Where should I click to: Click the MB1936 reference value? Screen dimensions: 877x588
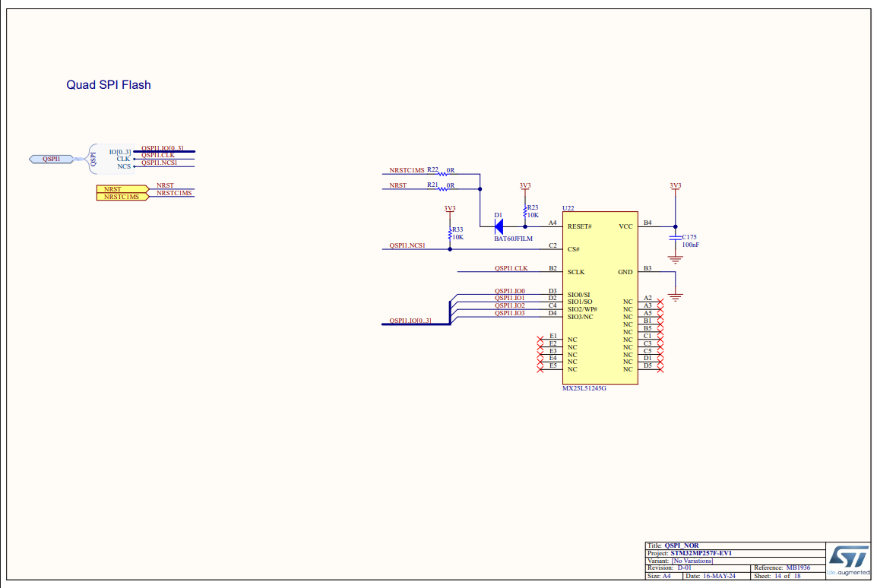click(798, 568)
